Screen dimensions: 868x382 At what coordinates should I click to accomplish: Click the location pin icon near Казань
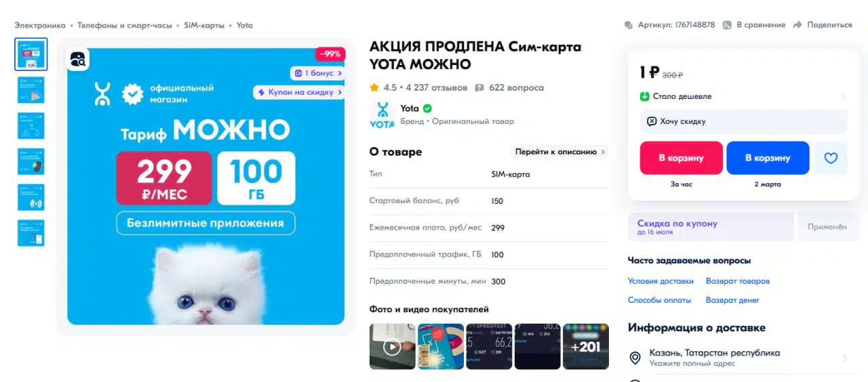[635, 358]
